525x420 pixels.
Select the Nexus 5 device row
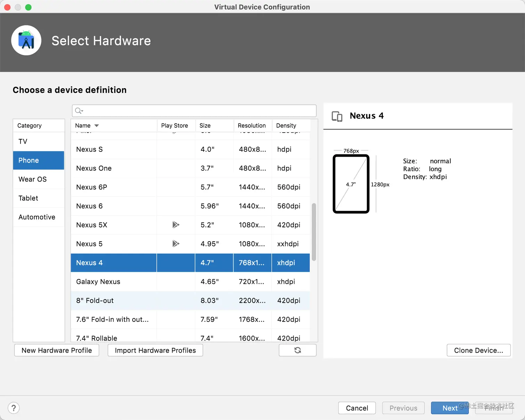pyautogui.click(x=190, y=244)
